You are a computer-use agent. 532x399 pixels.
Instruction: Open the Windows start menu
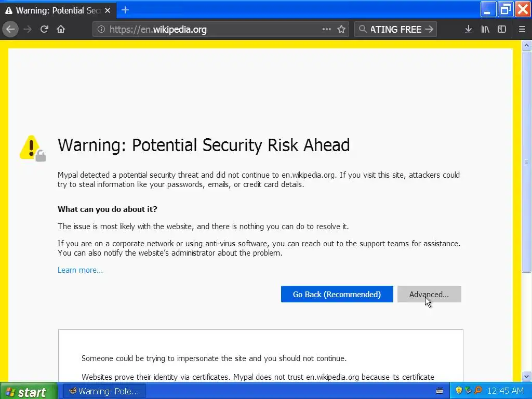26,391
